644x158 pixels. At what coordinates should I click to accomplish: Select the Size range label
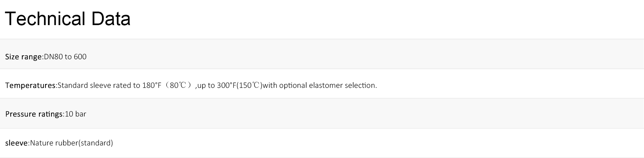(x=24, y=57)
